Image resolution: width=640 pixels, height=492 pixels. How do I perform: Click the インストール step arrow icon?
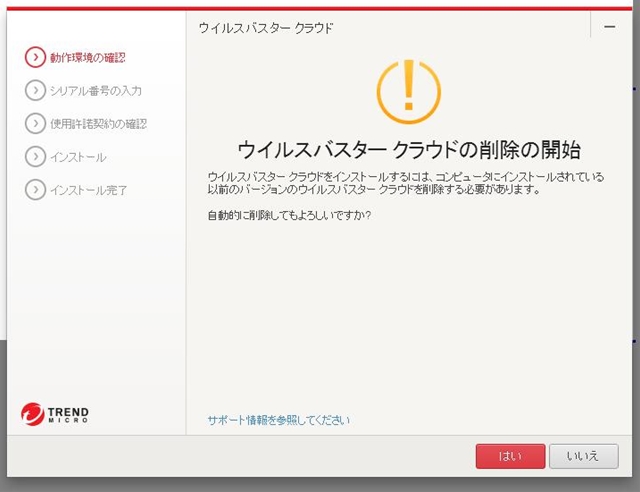(35, 156)
